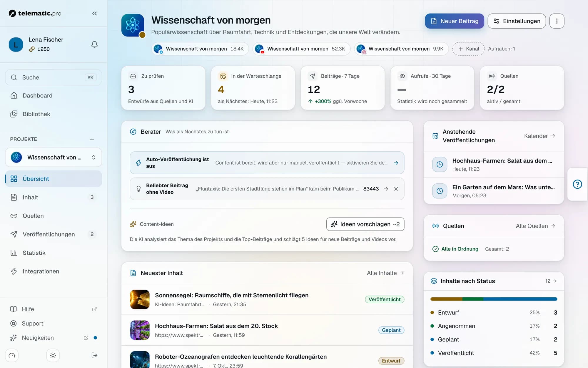This screenshot has width=588, height=368.
Task: Collapse the sidebar with double-chevron icon
Action: click(x=94, y=13)
